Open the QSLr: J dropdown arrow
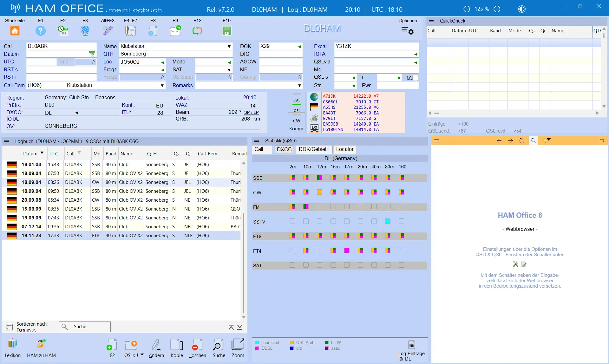The image size is (609, 364). (x=142, y=355)
